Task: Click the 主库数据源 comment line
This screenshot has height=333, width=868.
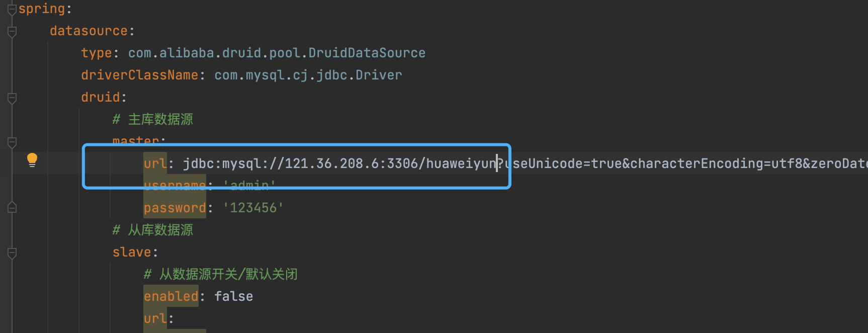Action: coord(153,119)
